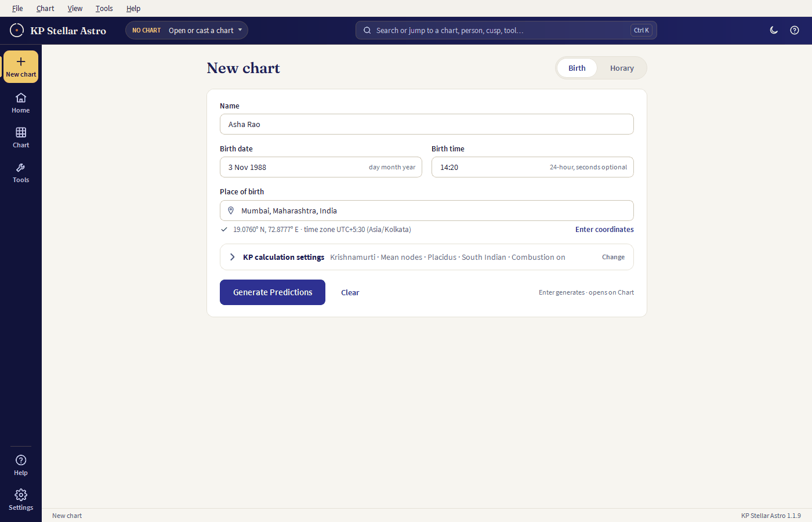
Task: Open the 'Open or cast a chart' dropdown
Action: (x=187, y=30)
